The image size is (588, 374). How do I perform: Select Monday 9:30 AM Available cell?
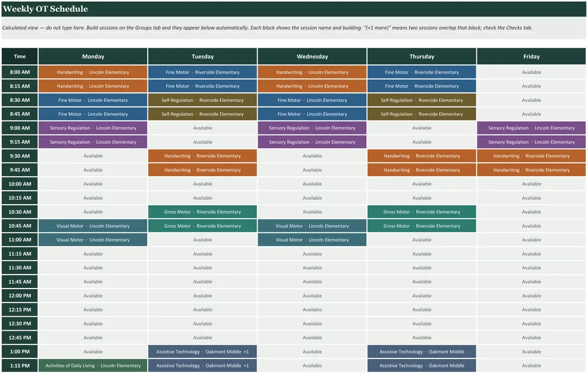(x=93, y=156)
